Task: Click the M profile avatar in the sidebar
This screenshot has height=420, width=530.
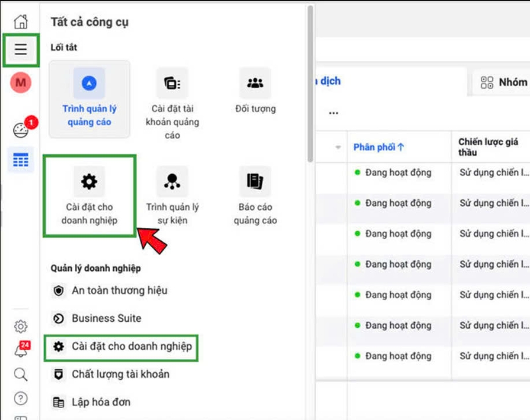Action: pos(21,83)
